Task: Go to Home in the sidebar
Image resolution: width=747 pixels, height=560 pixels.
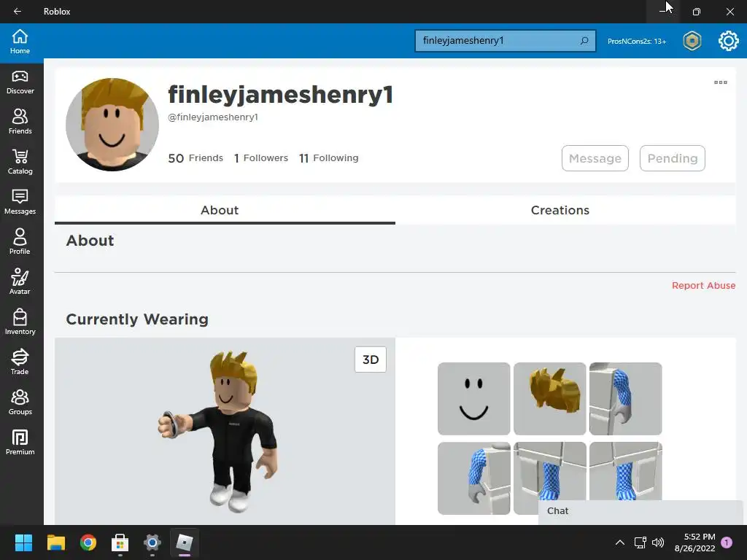Action: [20, 42]
